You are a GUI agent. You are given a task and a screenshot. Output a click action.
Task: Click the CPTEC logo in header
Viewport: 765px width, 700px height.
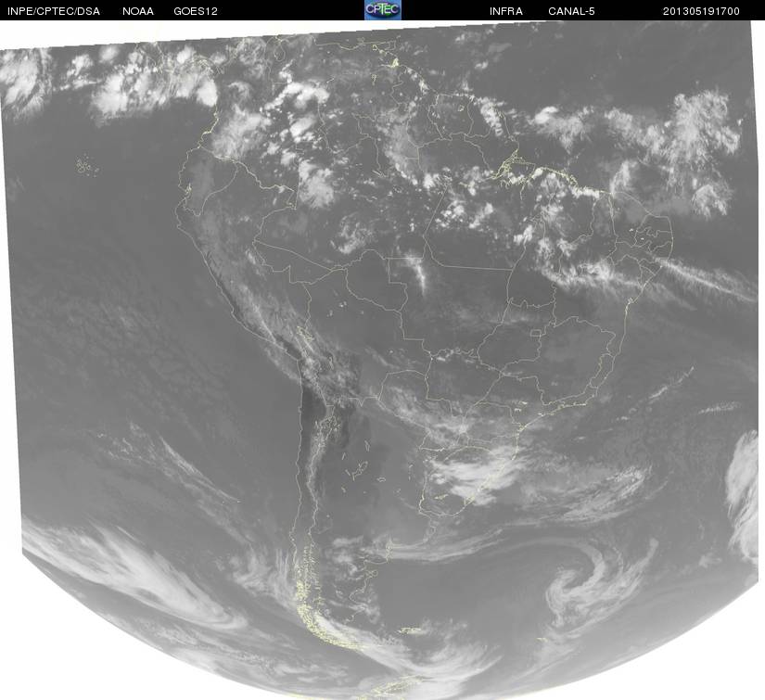coord(382,10)
